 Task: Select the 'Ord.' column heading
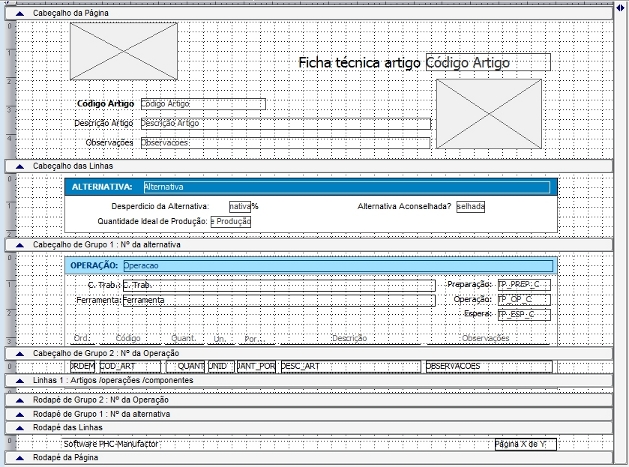(82, 338)
